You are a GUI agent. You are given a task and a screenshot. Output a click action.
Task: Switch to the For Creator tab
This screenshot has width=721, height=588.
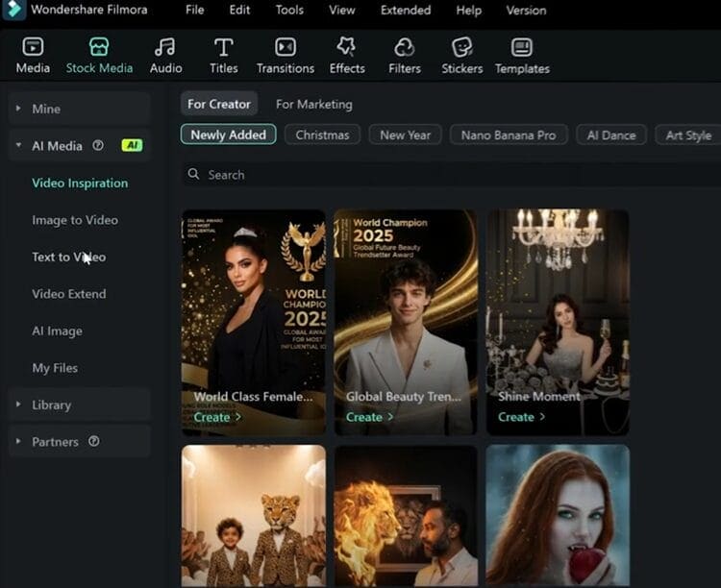219,104
